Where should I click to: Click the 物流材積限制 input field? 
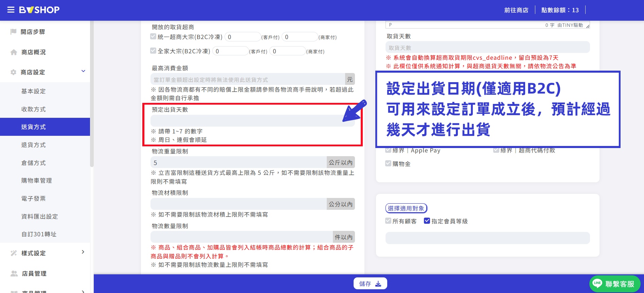238,204
